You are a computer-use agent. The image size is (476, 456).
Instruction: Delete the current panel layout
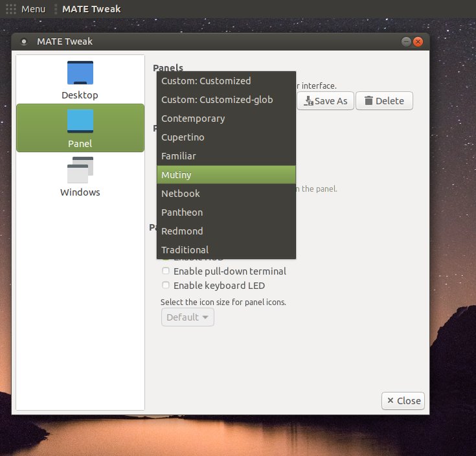[384, 101]
